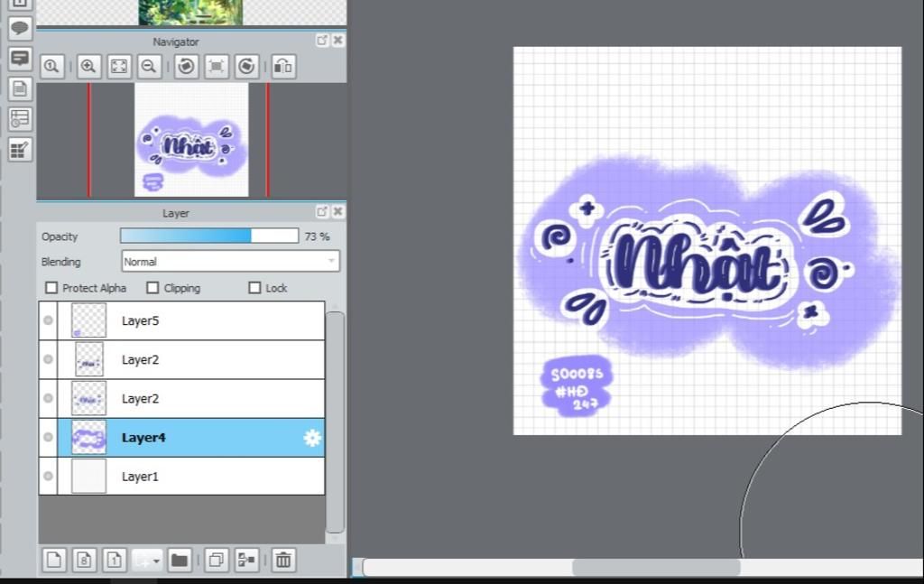Add a new layer folder
This screenshot has height=584, width=924.
click(x=180, y=560)
